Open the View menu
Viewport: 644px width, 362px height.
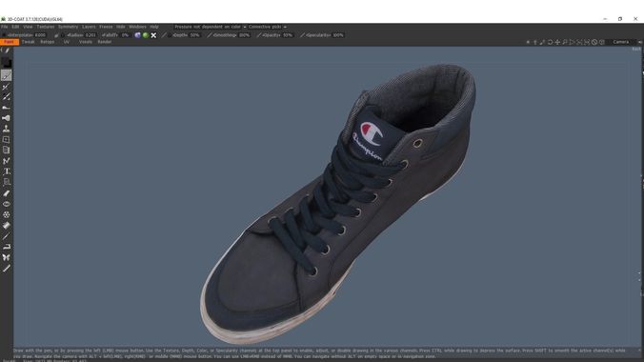(x=28, y=27)
